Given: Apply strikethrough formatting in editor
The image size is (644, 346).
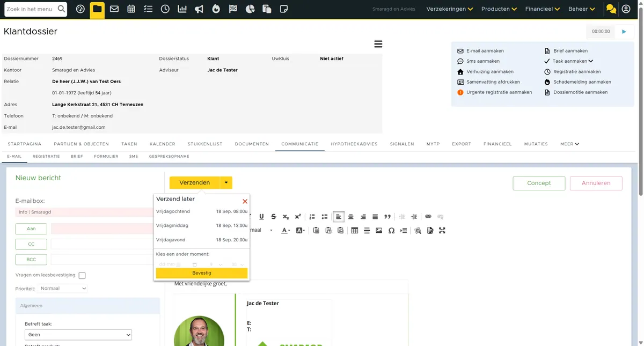Looking at the screenshot, I should tap(274, 217).
